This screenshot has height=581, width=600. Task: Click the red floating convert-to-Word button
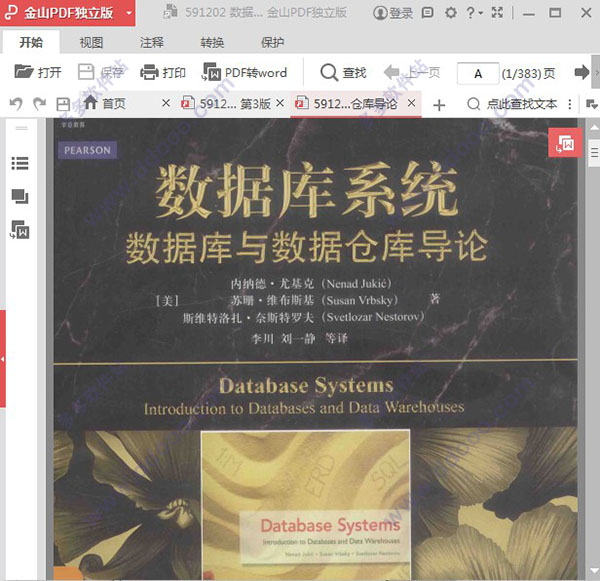point(565,143)
